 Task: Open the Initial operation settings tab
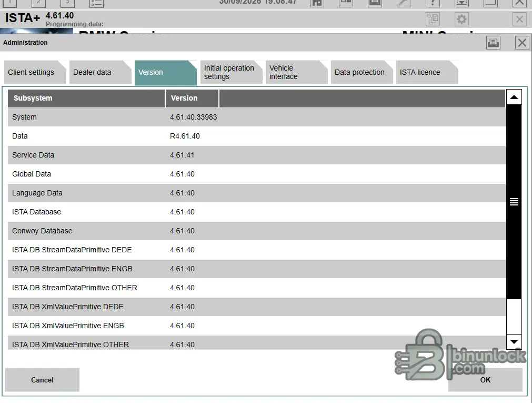[231, 72]
